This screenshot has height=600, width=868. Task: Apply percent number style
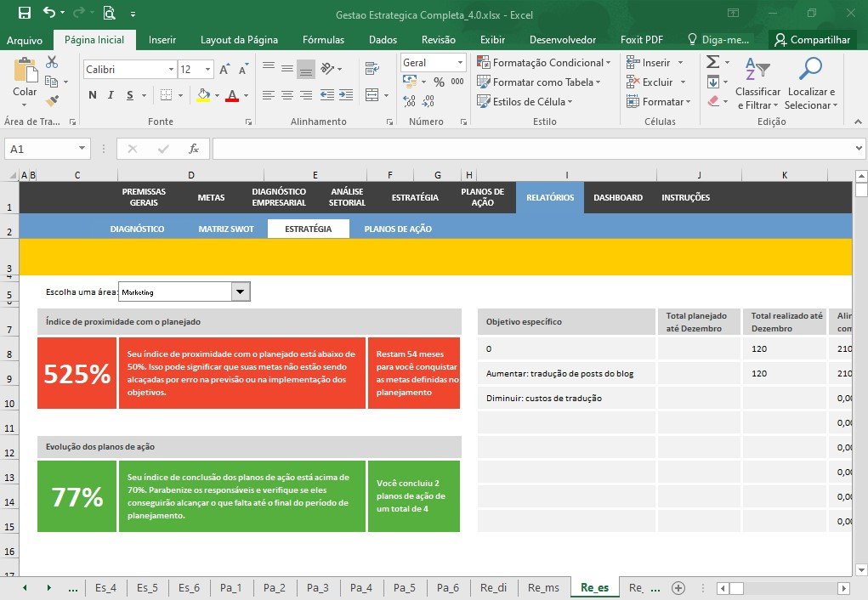(x=439, y=82)
